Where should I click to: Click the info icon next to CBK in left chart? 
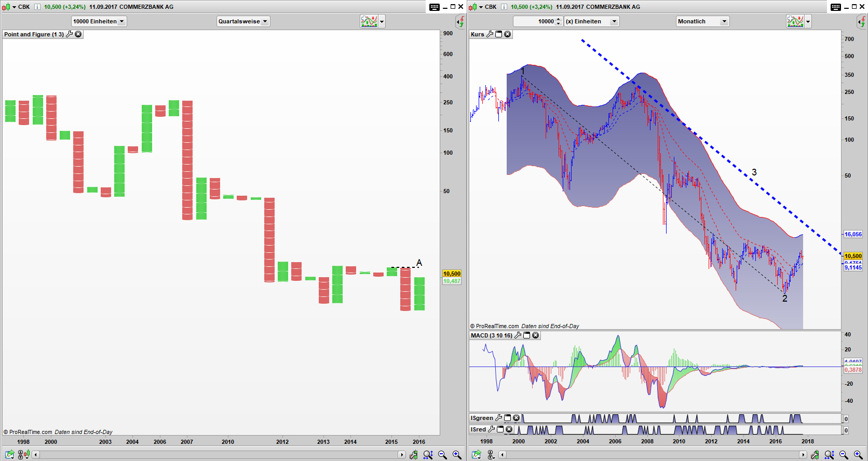coord(37,7)
